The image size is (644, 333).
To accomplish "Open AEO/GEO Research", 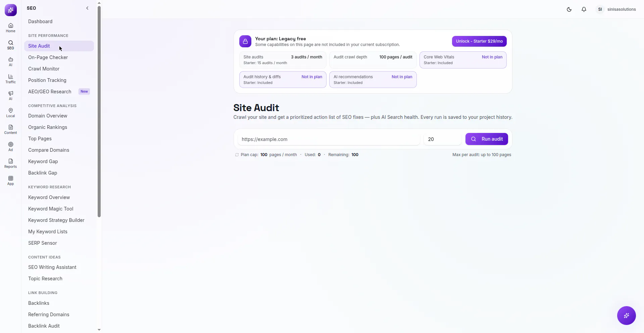I will 59,92.
